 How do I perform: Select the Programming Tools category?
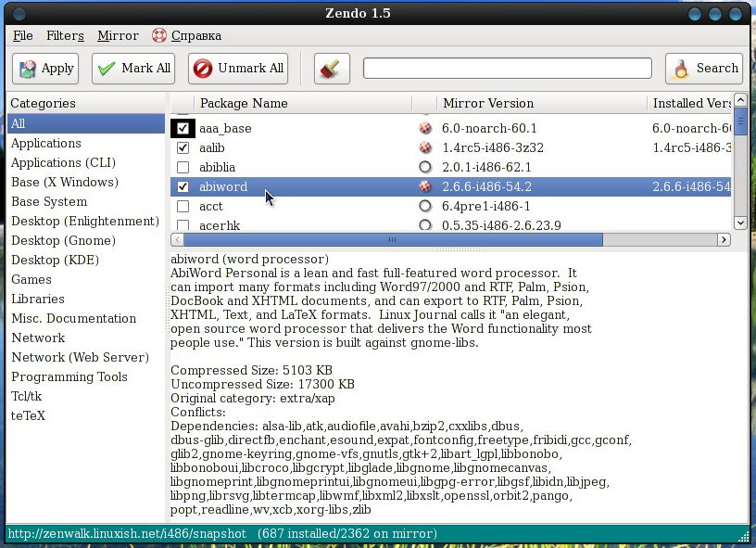click(86, 376)
